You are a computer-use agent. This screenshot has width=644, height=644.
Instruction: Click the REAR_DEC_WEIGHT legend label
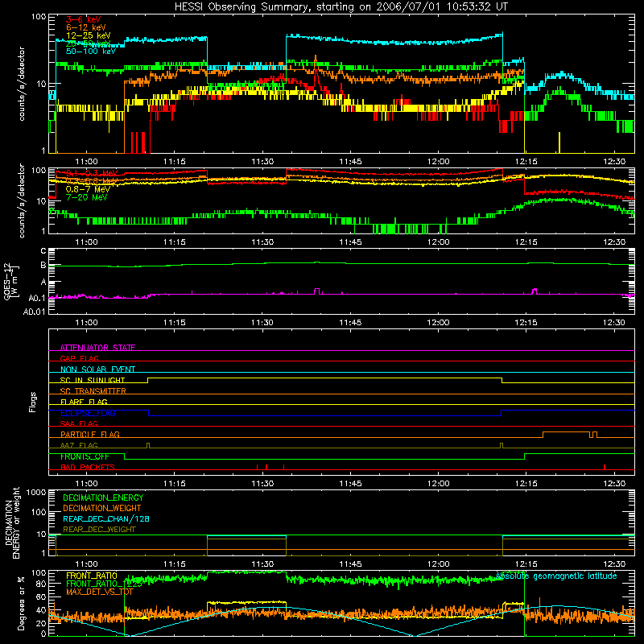coord(99,530)
